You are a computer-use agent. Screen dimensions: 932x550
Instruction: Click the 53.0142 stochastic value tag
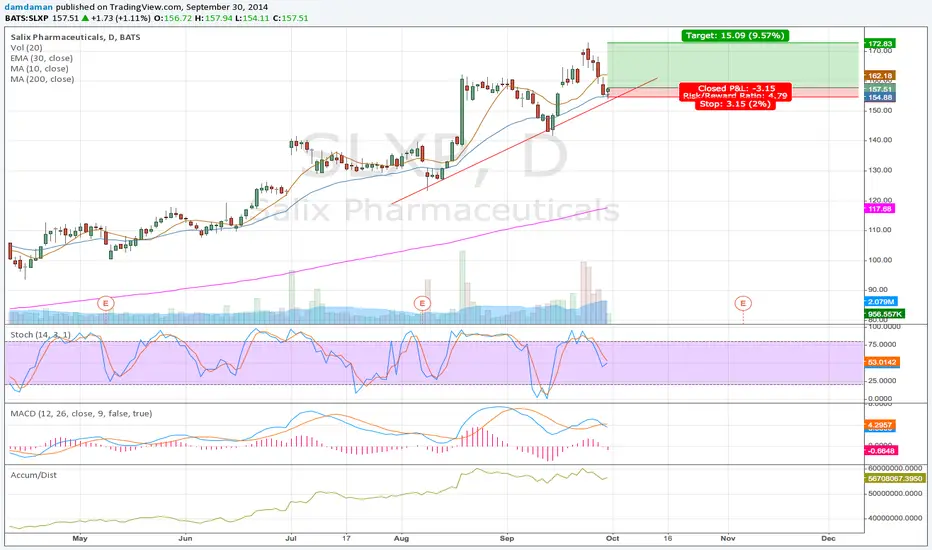[x=883, y=362]
